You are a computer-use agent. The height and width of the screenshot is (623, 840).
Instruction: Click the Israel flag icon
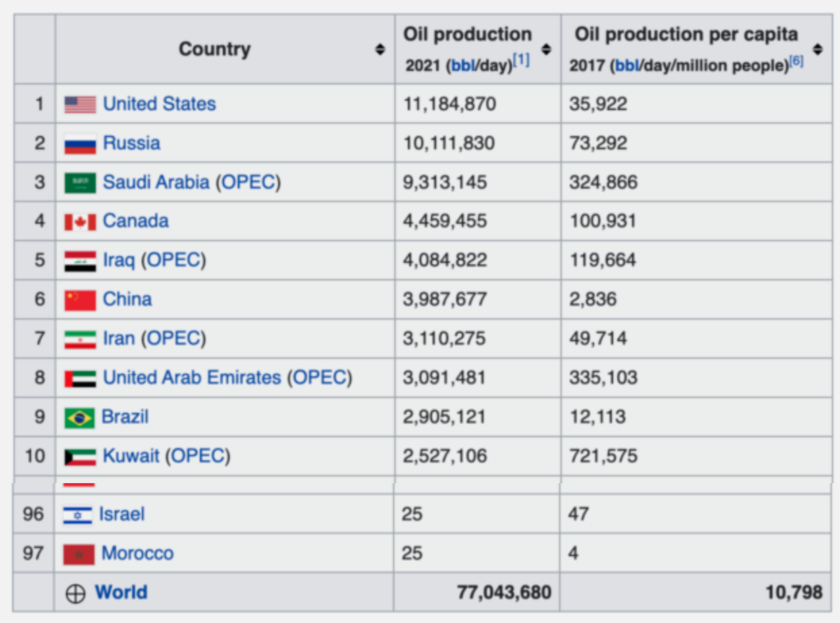pyautogui.click(x=77, y=515)
